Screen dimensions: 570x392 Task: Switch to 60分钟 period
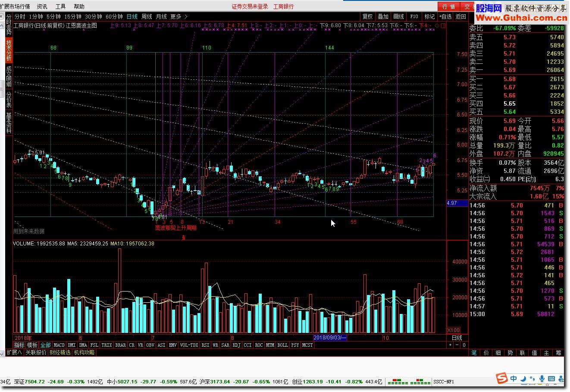click(x=114, y=16)
